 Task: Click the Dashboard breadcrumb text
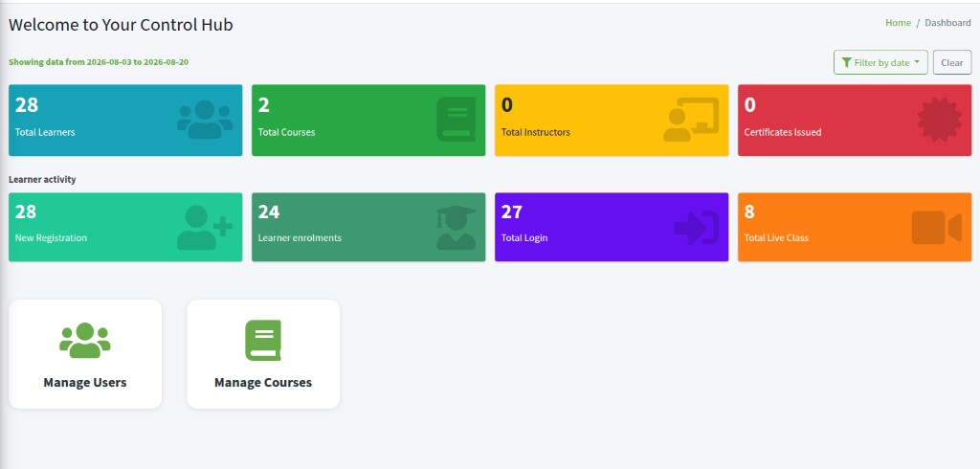tap(947, 23)
